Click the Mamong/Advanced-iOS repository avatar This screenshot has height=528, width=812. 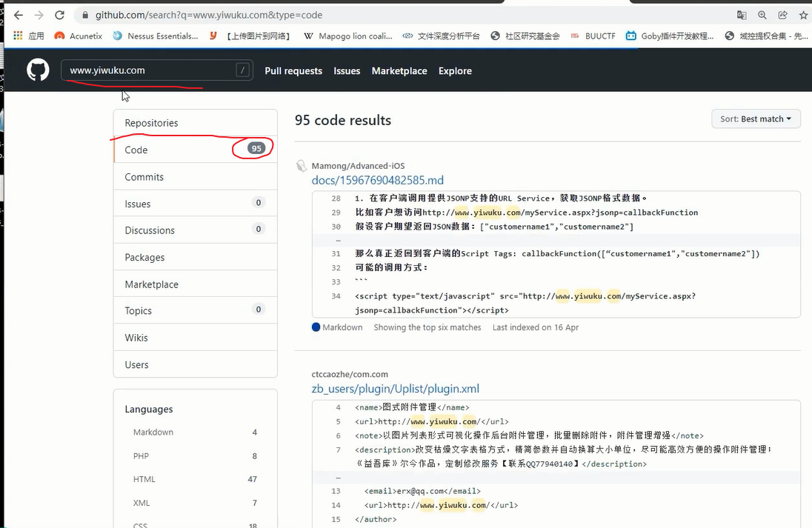(302, 166)
